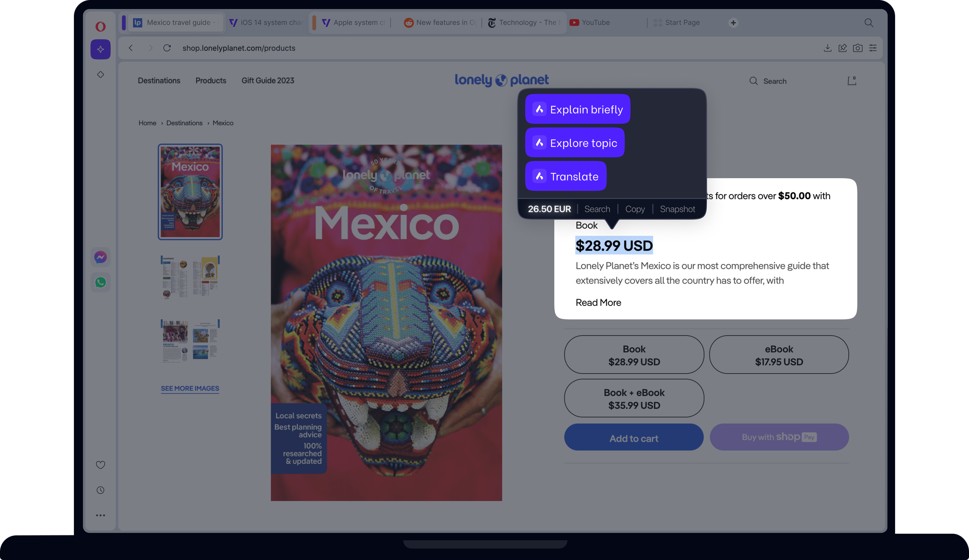Reload the current page
Screen dimensions: 969x560
pyautogui.click(x=167, y=48)
